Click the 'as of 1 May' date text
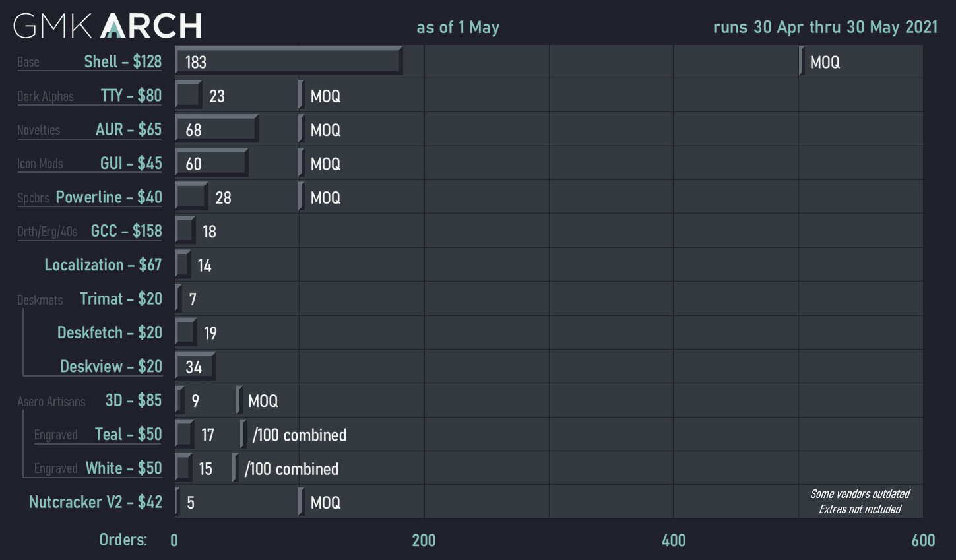 pyautogui.click(x=458, y=28)
